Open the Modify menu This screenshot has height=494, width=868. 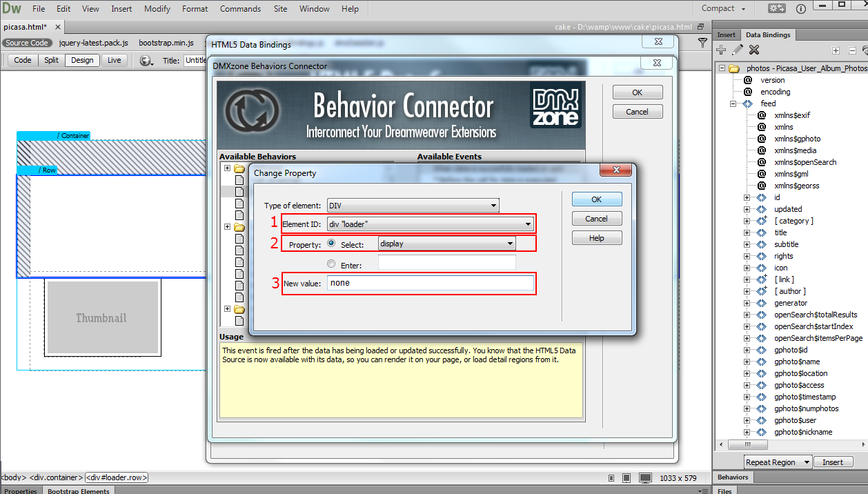157,9
